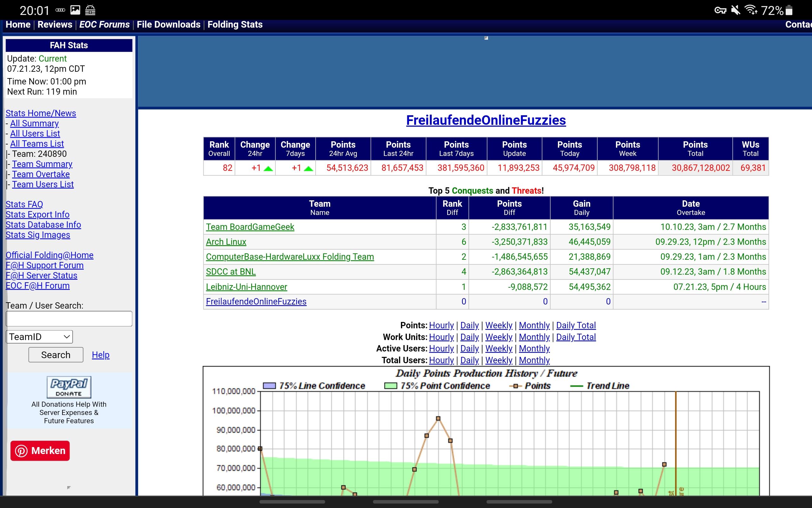Open the Team Users List link
812x508 pixels.
click(43, 184)
